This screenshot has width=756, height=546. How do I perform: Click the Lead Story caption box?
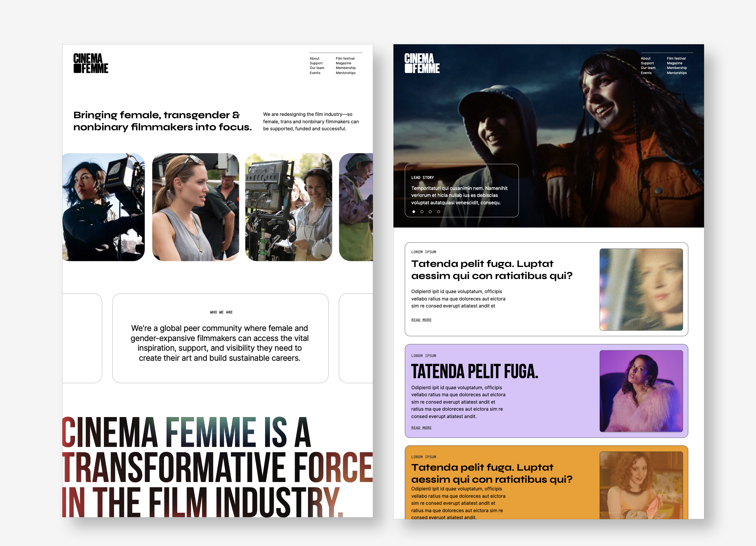pyautogui.click(x=461, y=191)
